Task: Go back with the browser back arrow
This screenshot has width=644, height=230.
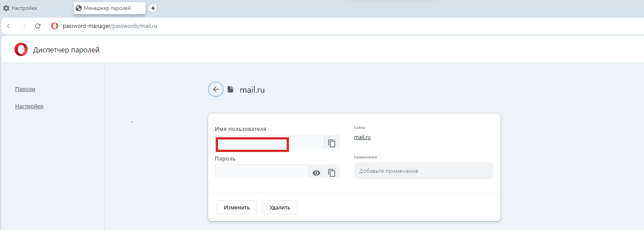Action: [x=9, y=26]
